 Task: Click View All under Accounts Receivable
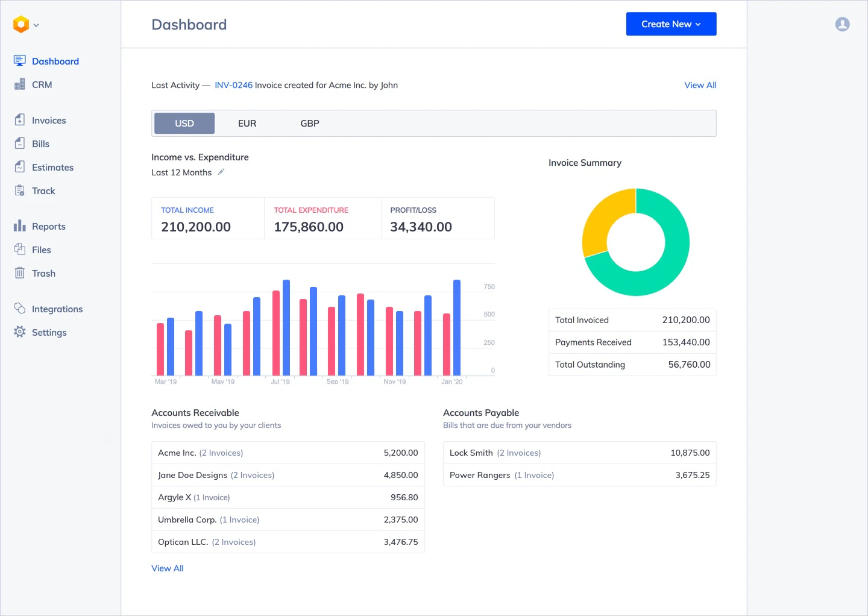click(168, 568)
